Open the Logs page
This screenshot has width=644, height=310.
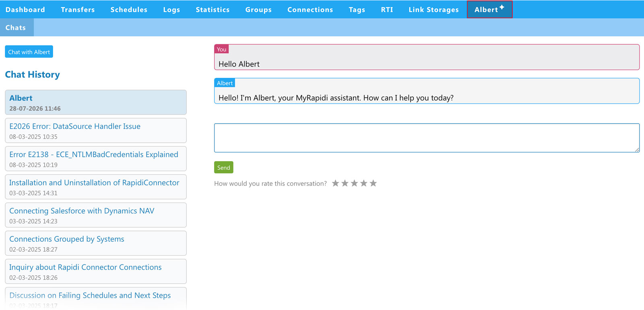pyautogui.click(x=171, y=9)
